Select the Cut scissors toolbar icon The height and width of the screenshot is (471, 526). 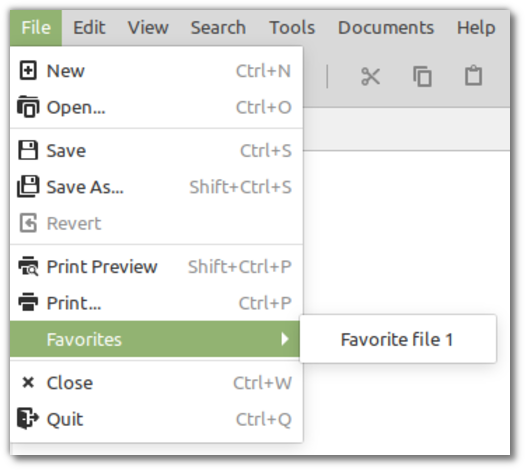click(370, 76)
